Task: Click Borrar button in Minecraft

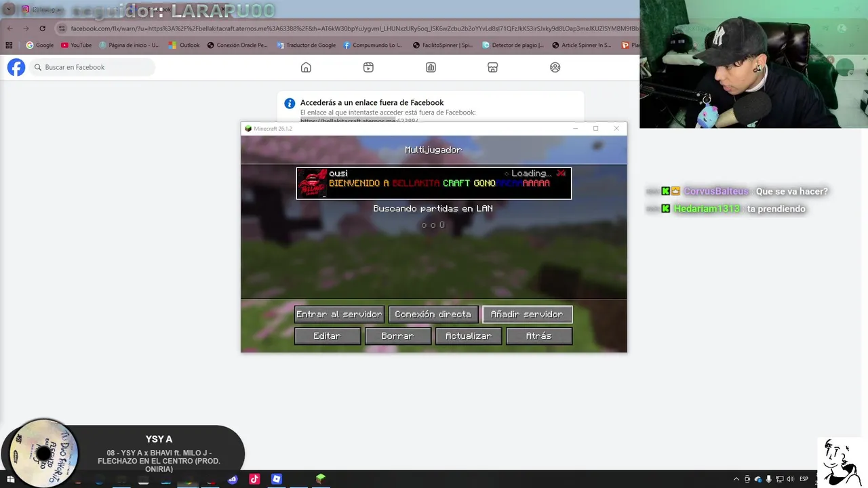Action: point(397,336)
